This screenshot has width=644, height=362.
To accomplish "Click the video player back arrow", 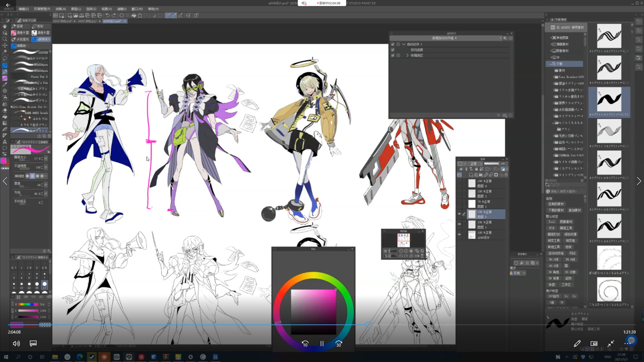I will pos(8,5).
